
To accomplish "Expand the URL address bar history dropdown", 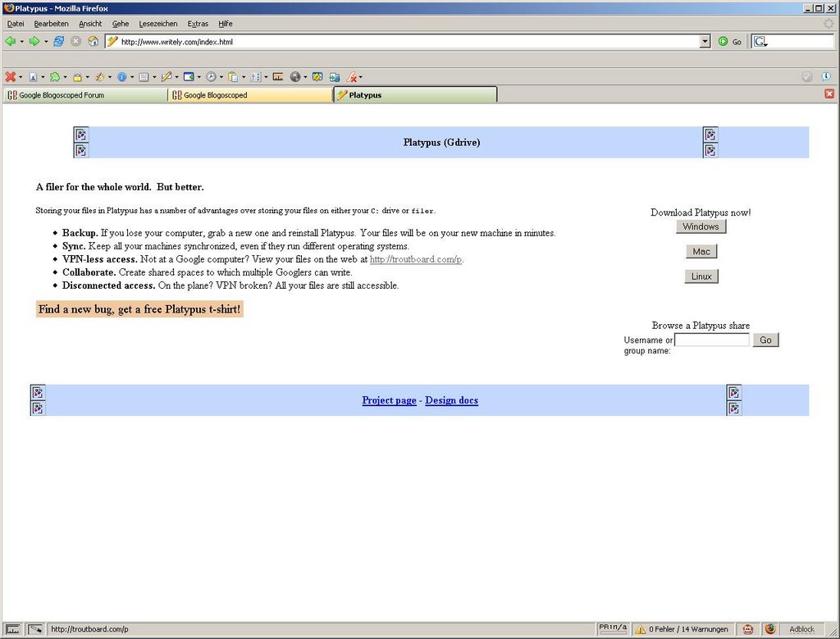I will [x=705, y=41].
